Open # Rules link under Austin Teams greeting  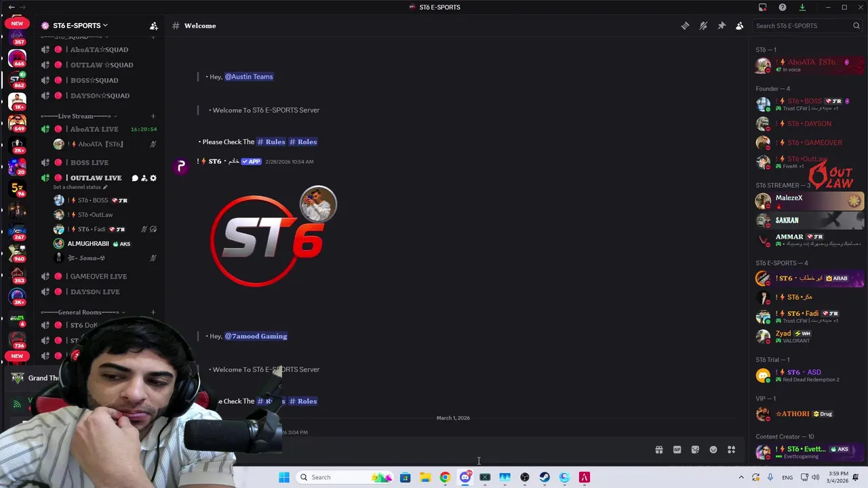[x=271, y=142]
